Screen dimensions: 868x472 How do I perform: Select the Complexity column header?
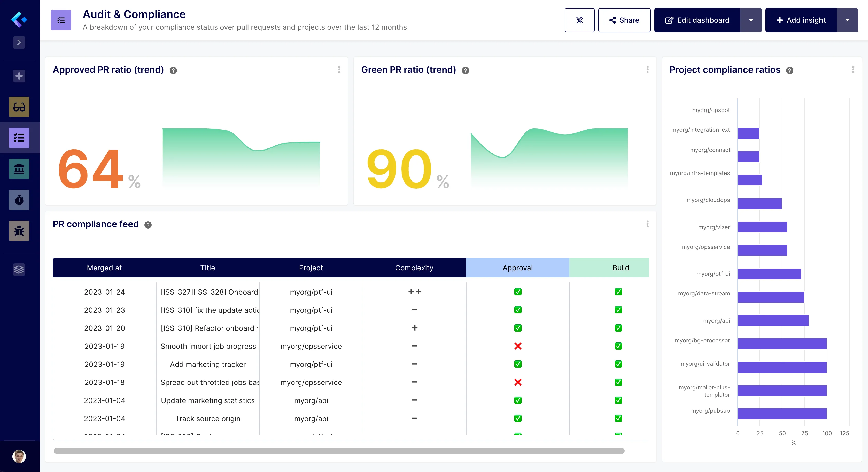[x=414, y=268]
